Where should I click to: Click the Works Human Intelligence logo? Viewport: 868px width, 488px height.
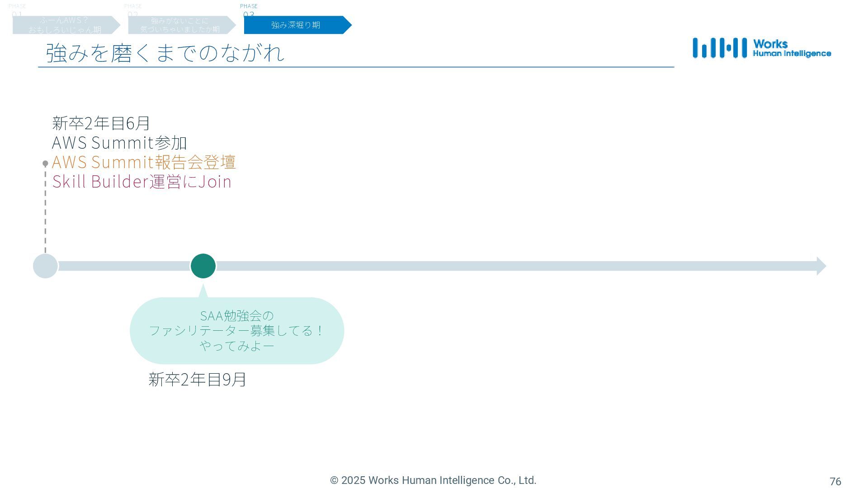click(762, 48)
